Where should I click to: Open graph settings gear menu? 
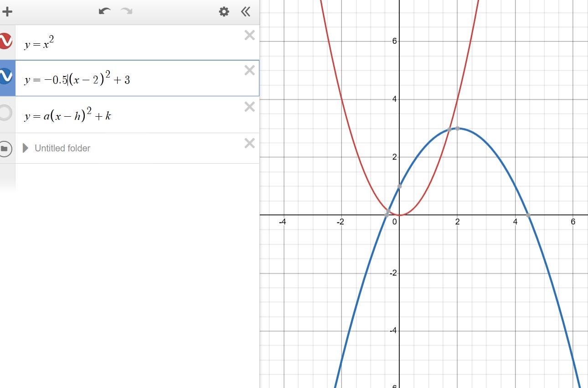click(224, 11)
